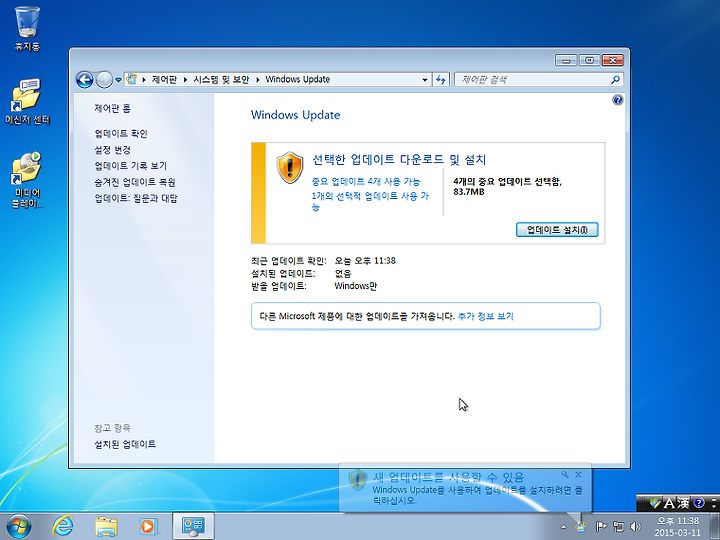Screen dimensions: 720x540
Task: Click the Show desktop strip by clock
Action: tap(714, 526)
